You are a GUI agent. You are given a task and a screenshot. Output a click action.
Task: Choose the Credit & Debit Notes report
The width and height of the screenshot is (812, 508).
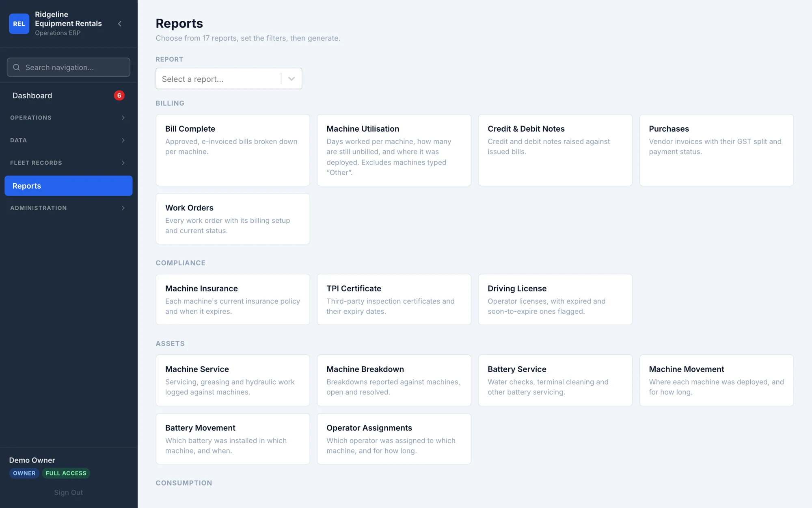555,150
